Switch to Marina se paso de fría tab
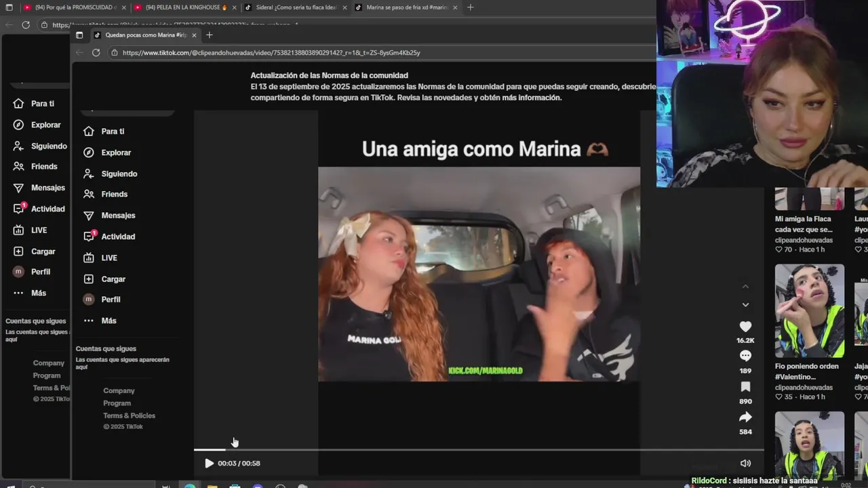The image size is (868, 488). pos(407,7)
